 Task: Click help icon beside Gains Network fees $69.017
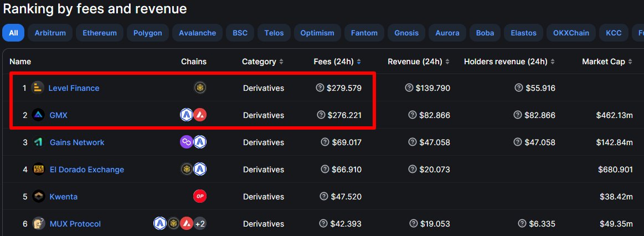click(x=324, y=142)
